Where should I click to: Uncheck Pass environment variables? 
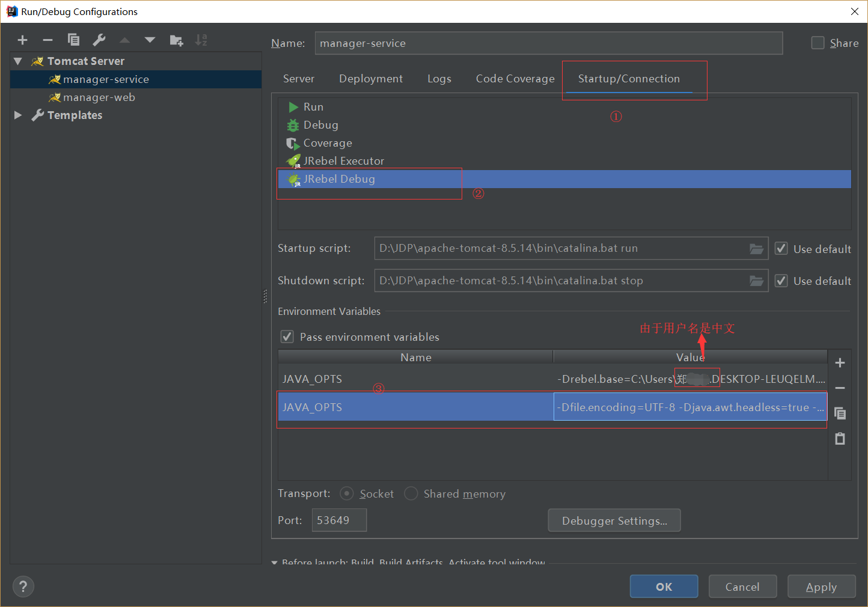point(287,337)
